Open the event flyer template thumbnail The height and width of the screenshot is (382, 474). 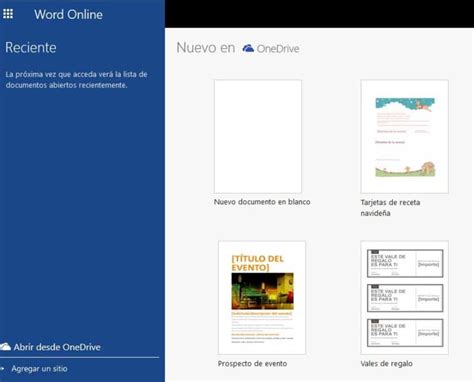pos(262,298)
